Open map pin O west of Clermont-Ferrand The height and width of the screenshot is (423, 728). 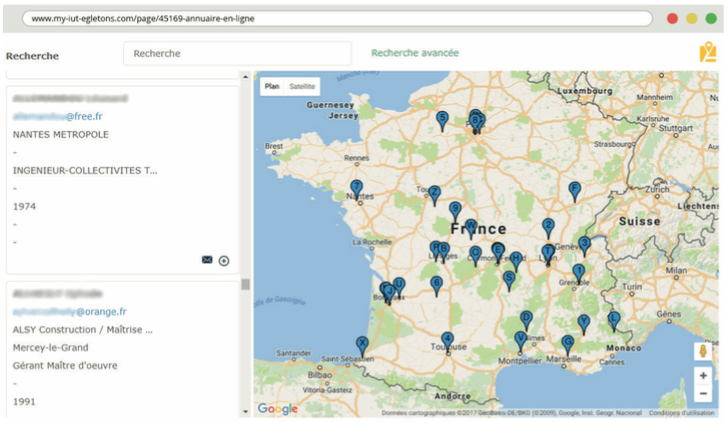click(x=475, y=255)
